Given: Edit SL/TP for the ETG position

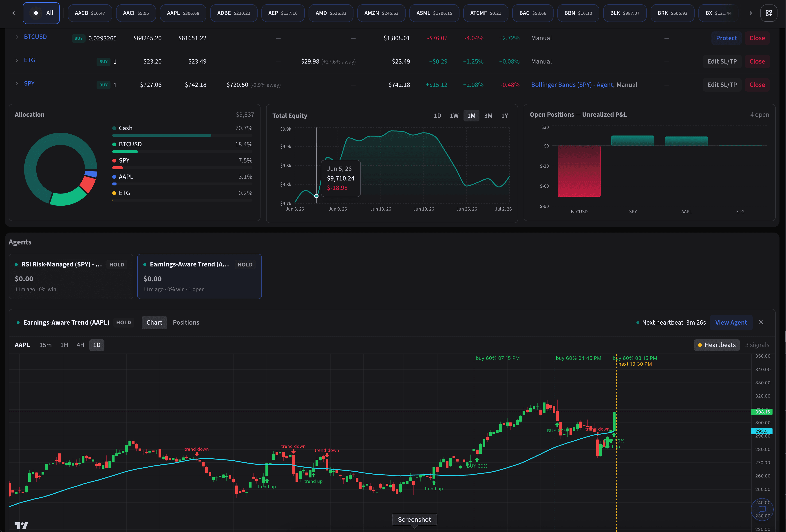Looking at the screenshot, I should (722, 62).
